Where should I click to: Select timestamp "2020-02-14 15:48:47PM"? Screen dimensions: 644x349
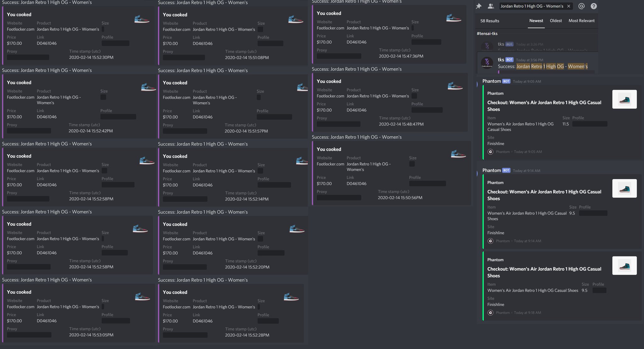401,124
